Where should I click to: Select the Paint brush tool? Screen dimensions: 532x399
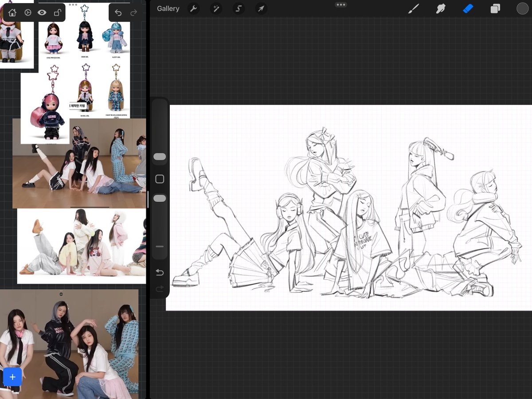click(x=413, y=9)
